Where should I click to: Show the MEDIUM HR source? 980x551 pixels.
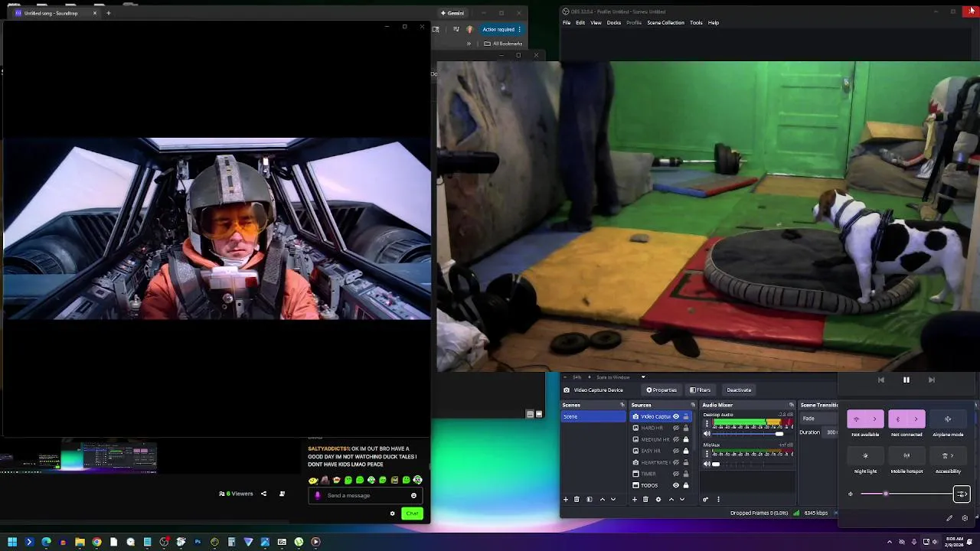(x=676, y=439)
